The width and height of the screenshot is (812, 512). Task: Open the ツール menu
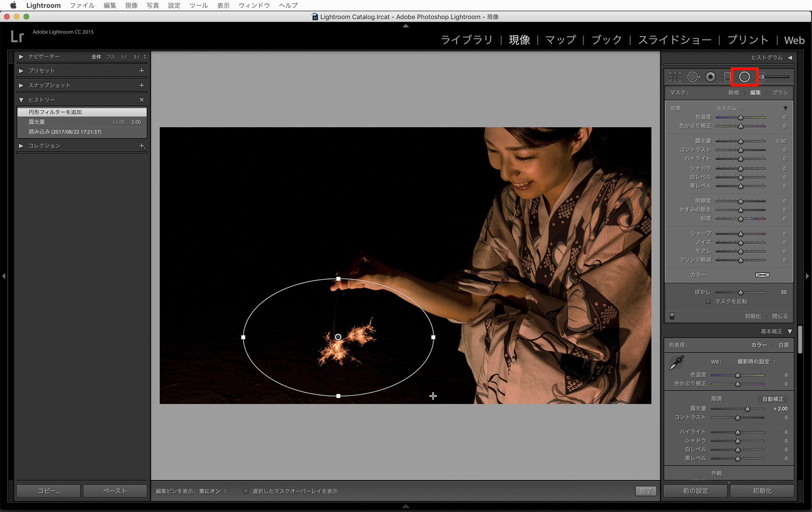coord(198,5)
